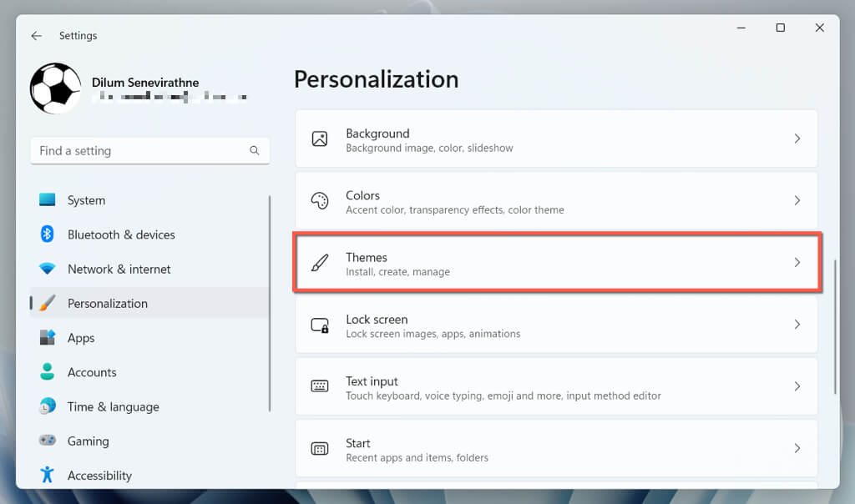The height and width of the screenshot is (504, 855).
Task: Open Apps settings section
Action: click(81, 338)
